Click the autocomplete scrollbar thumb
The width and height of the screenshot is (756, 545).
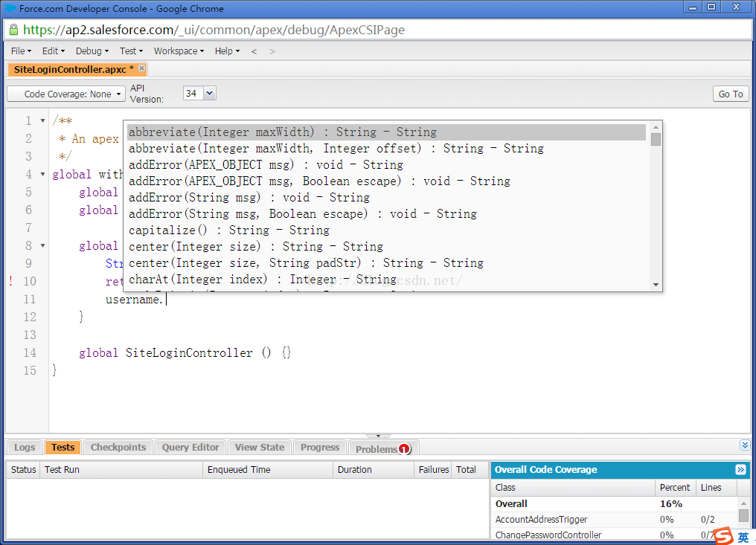point(656,139)
